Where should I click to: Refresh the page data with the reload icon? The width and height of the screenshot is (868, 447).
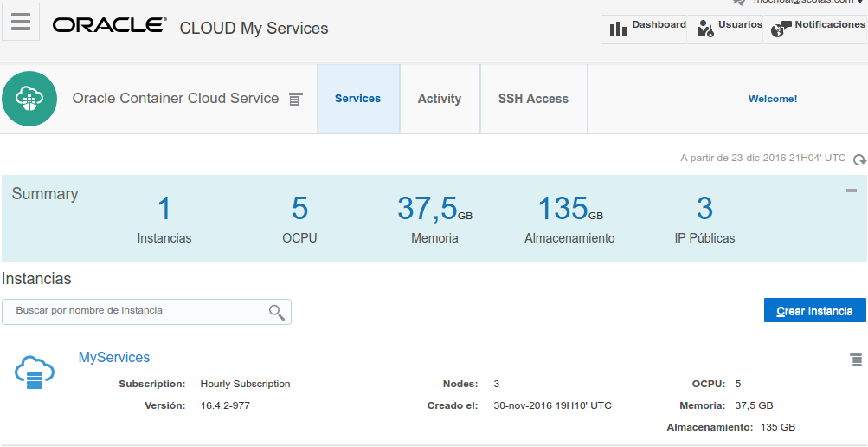coord(859,159)
